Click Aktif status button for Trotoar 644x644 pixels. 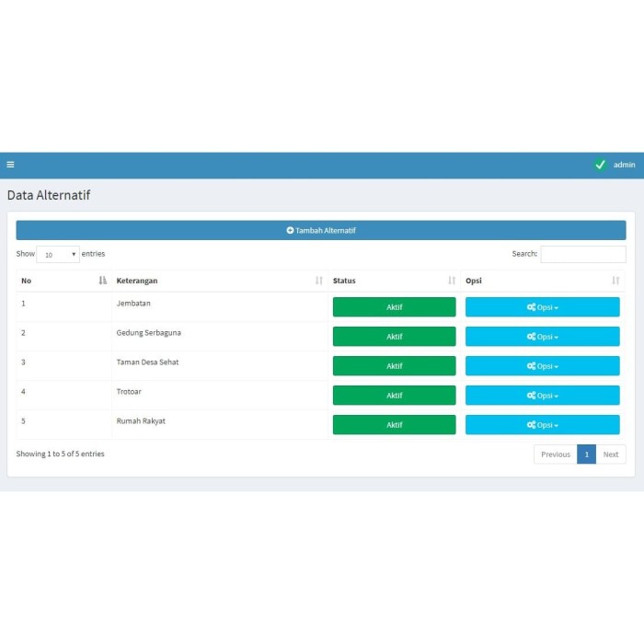click(394, 396)
